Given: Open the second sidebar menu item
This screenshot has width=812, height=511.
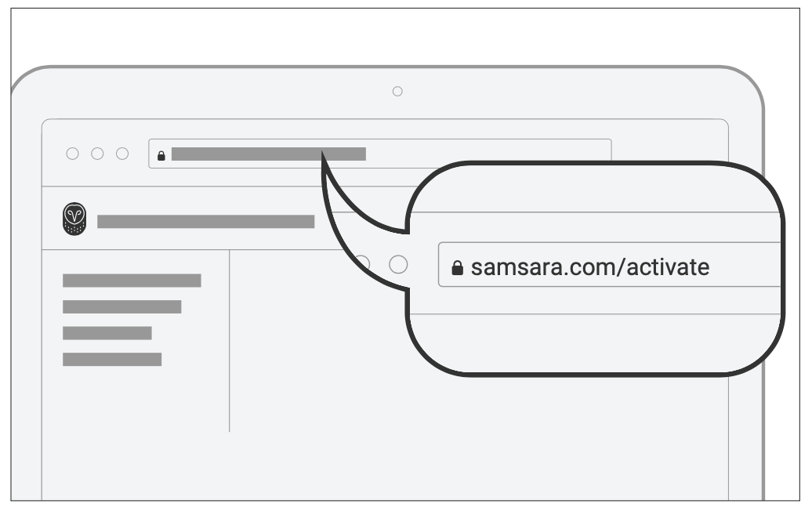Looking at the screenshot, I should [121, 306].
